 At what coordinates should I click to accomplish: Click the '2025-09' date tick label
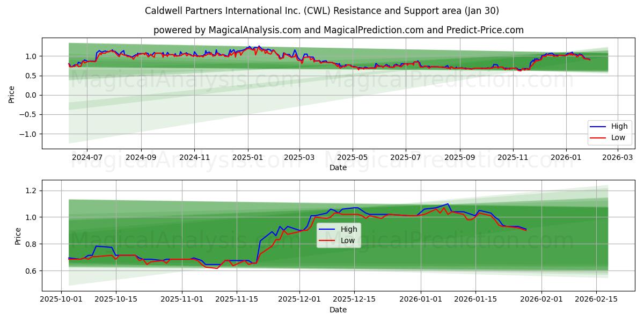pyautogui.click(x=460, y=158)
